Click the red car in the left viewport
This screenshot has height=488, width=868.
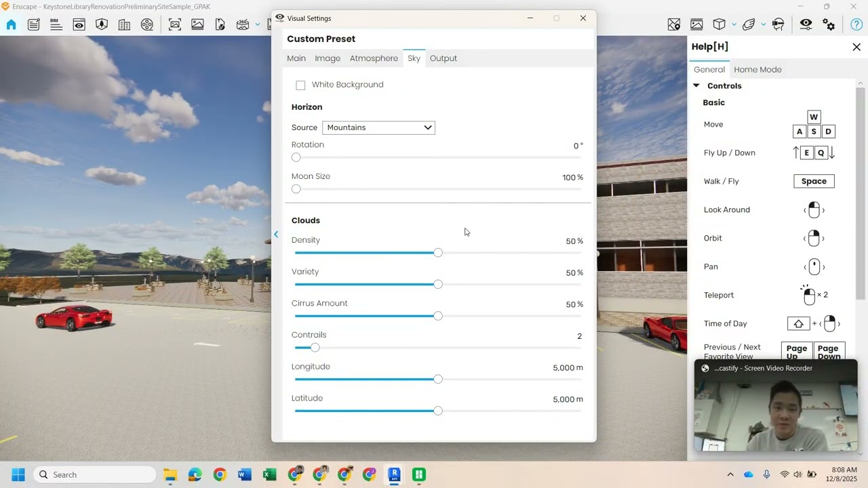[74, 317]
